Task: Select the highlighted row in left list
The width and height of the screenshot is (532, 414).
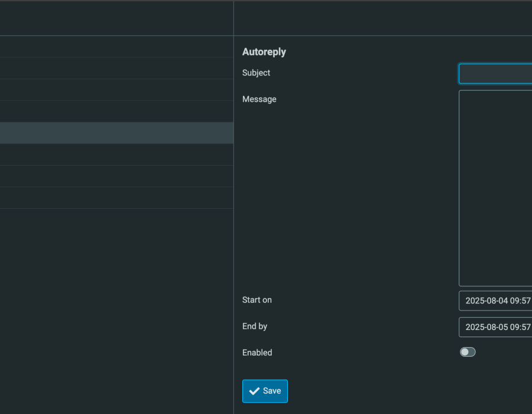Action: point(116,133)
